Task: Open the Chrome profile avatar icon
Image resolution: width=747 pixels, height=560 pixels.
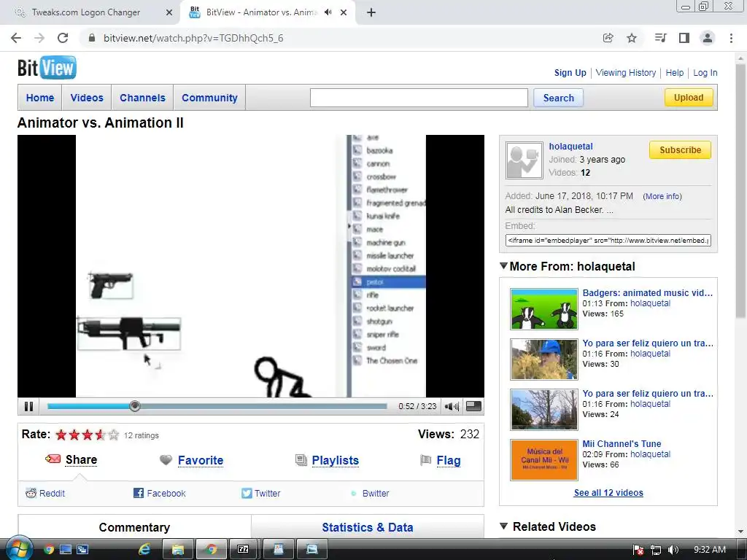Action: point(708,38)
